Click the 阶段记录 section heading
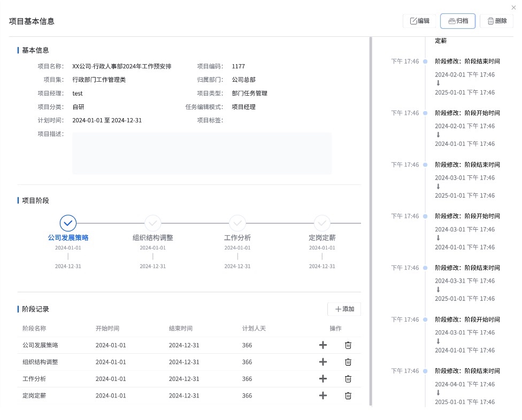The width and height of the screenshot is (522, 420). click(35, 309)
